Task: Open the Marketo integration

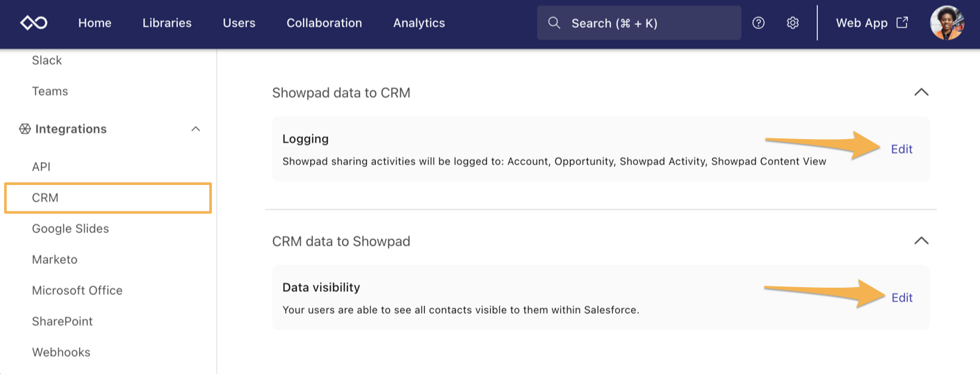Action: tap(55, 259)
